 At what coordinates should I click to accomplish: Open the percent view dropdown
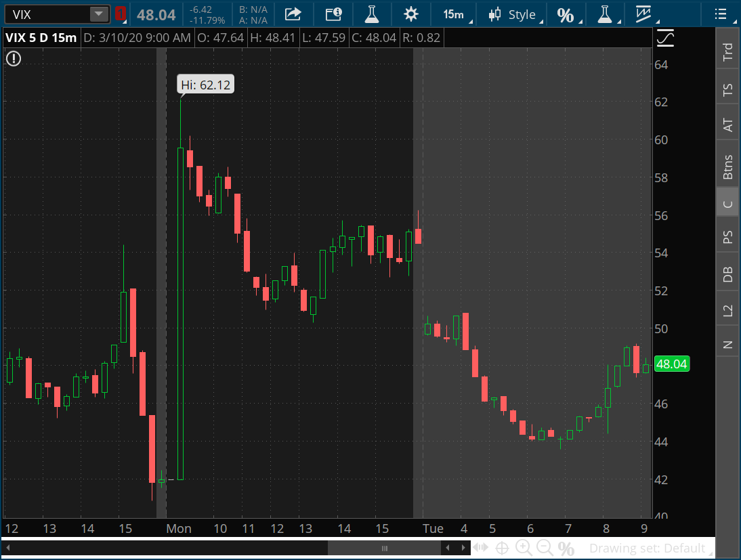click(568, 15)
